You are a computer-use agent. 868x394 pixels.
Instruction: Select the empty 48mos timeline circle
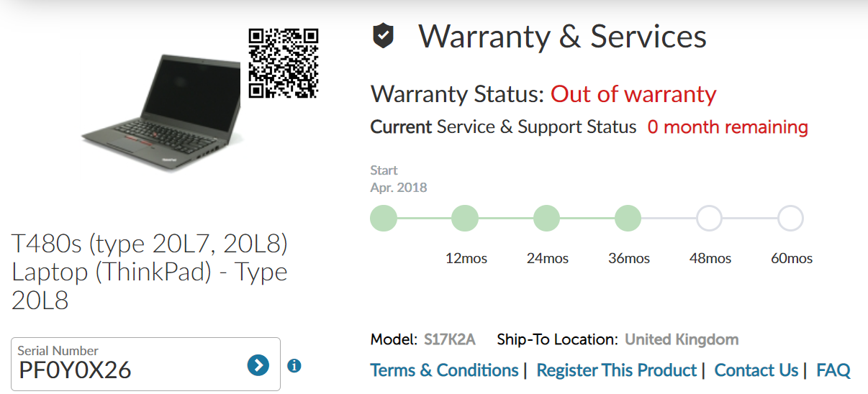pos(709,218)
